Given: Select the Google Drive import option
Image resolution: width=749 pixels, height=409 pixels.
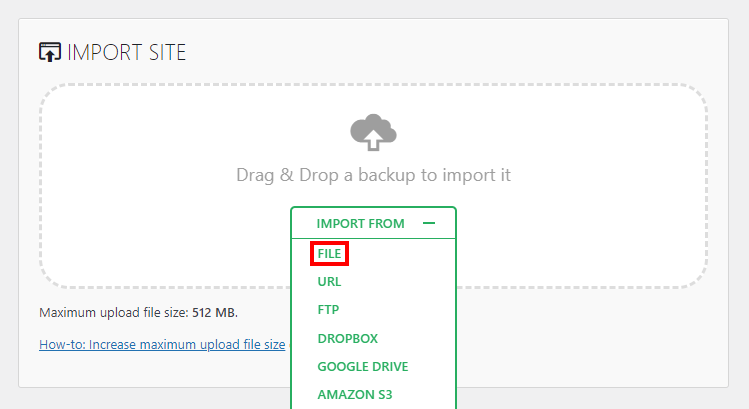Looking at the screenshot, I should 362,367.
